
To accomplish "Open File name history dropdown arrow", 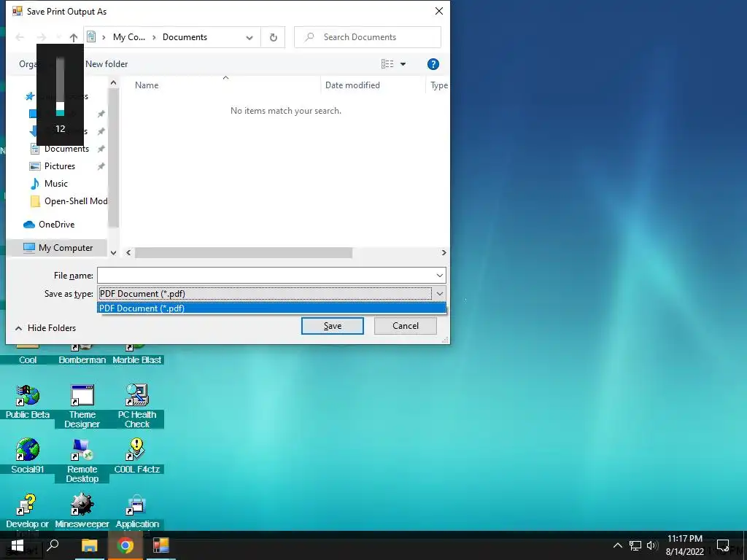I will point(439,275).
